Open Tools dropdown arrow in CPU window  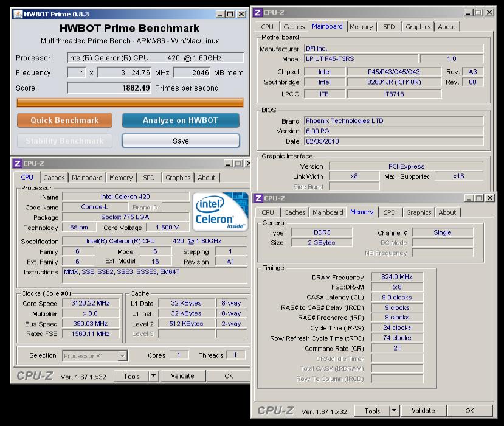[x=154, y=376]
